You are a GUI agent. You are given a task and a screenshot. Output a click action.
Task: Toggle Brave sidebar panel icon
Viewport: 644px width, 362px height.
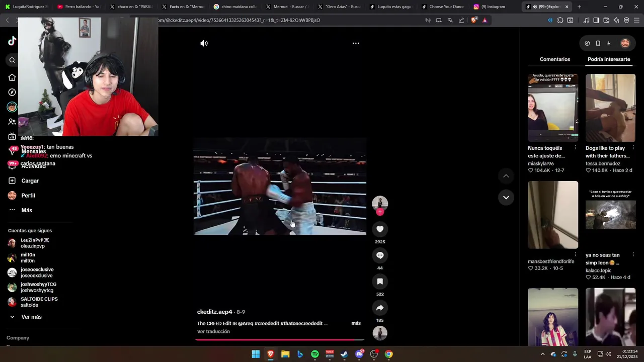point(596,20)
